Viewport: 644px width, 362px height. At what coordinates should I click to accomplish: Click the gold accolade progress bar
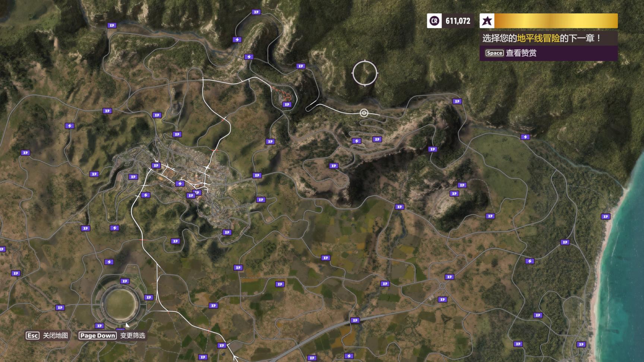[x=556, y=21]
